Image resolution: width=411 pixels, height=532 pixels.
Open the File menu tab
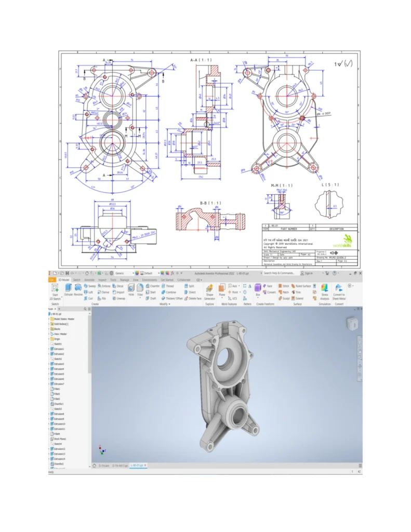[x=52, y=280]
